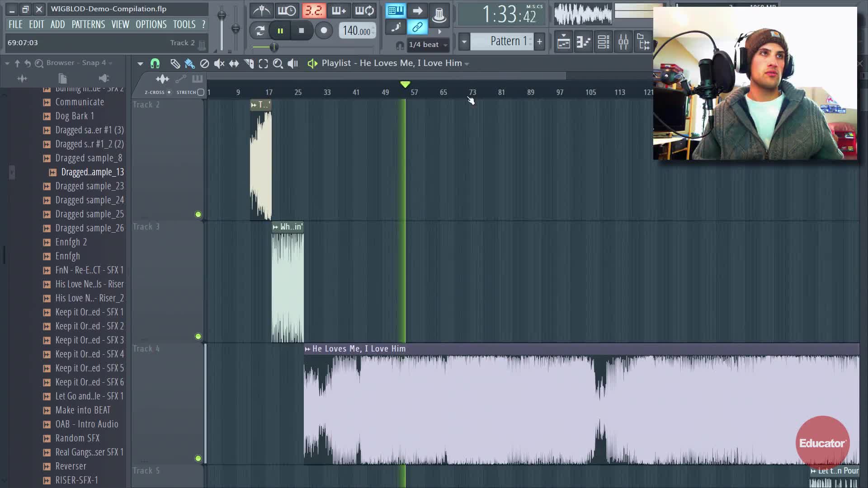This screenshot has width=868, height=488.
Task: Open the Channel rack icon
Action: 604,42
